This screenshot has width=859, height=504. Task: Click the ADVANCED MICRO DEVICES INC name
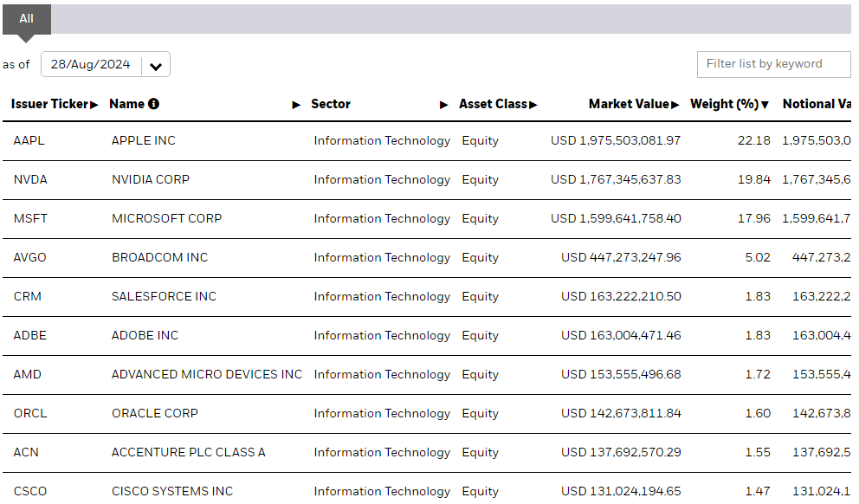pos(207,374)
